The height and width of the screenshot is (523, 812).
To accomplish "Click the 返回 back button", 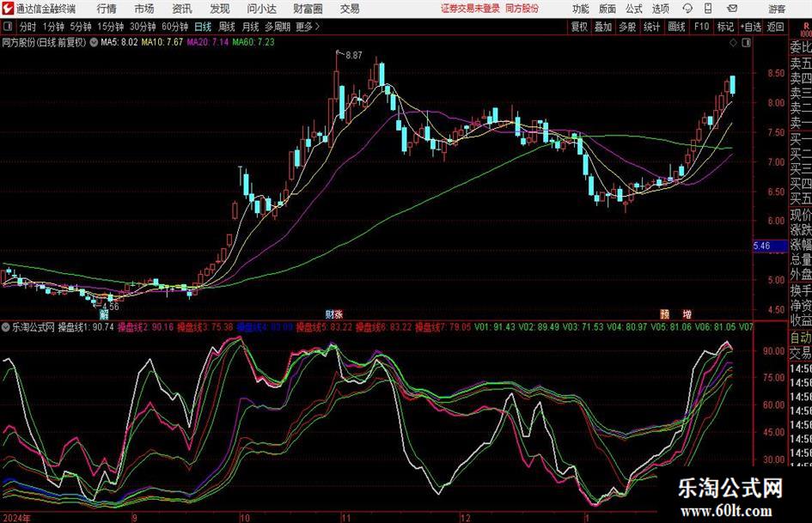I will (x=775, y=27).
